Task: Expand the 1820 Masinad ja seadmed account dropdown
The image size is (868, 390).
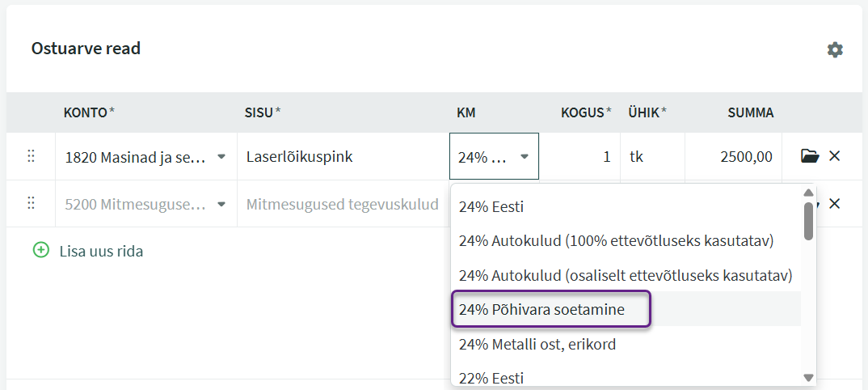Action: tap(221, 157)
